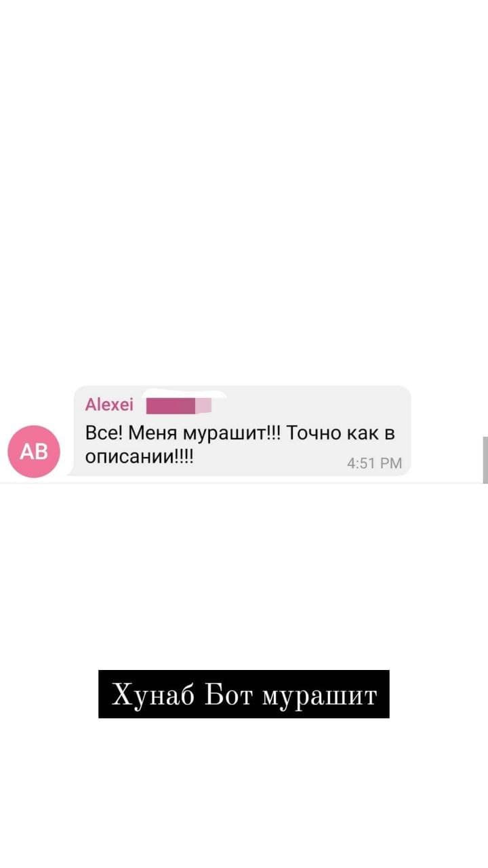Select the message timestamp 4:51 PM
Image resolution: width=488 pixels, height=868 pixels.
click(374, 463)
